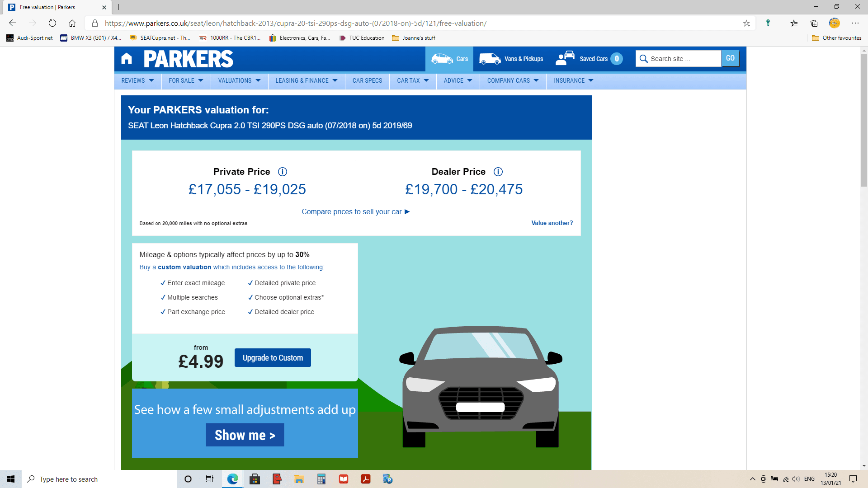Open the custom valuation link
Viewport: 868px width, 488px height.
click(x=184, y=267)
